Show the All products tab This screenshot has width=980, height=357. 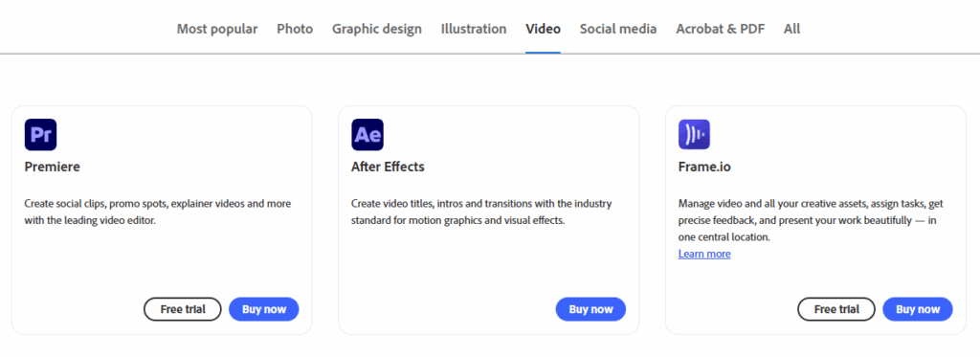coord(791,29)
